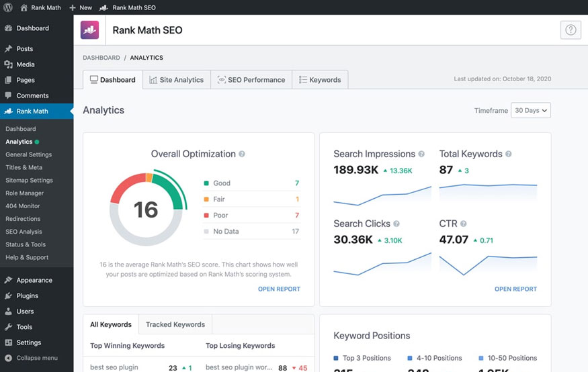This screenshot has width=588, height=372.
Task: Click the Tools wrench icon
Action: pos(8,327)
